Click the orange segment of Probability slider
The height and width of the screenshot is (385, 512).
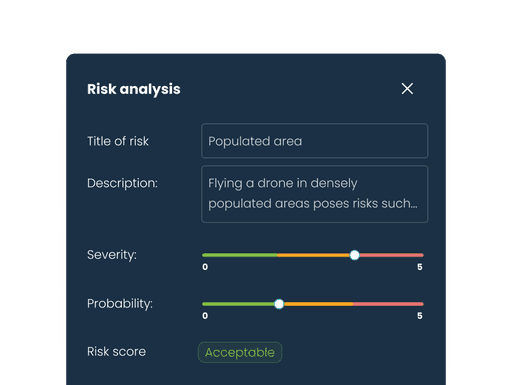pyautogui.click(x=318, y=304)
